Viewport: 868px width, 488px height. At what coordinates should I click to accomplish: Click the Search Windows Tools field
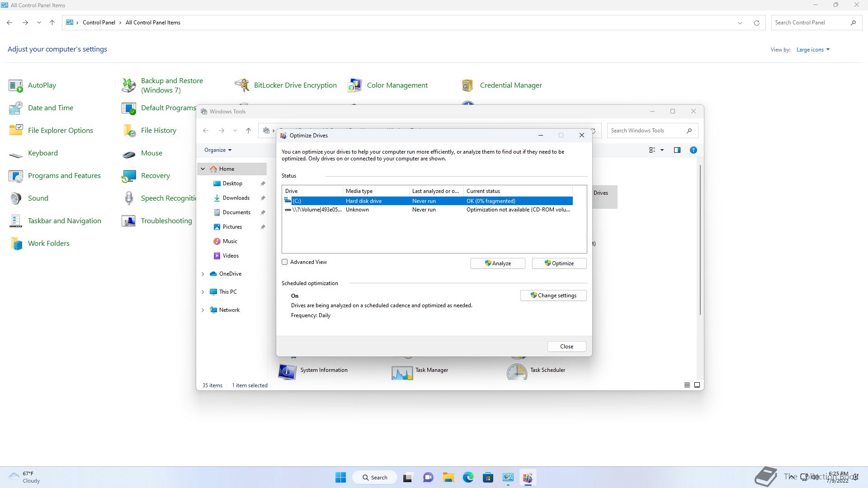652,131
